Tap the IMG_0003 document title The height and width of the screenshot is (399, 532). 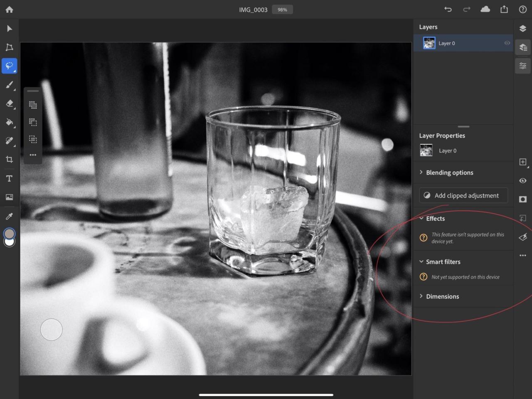pyautogui.click(x=253, y=10)
